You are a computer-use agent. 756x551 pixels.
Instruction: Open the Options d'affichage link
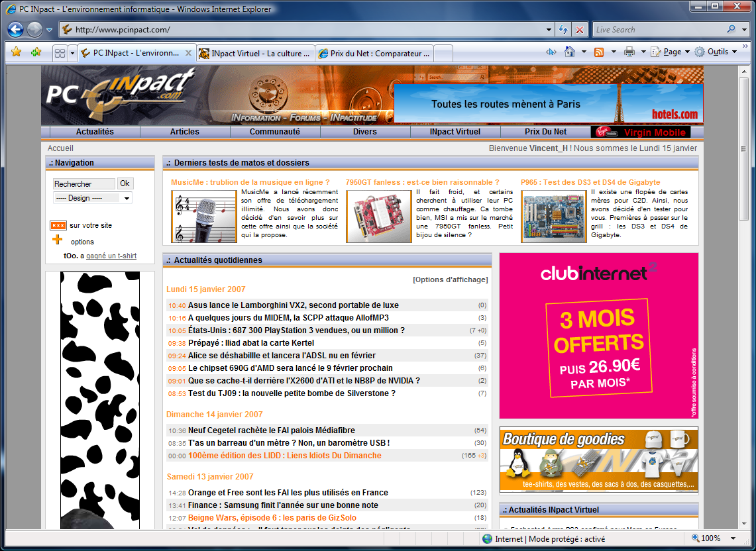451,279
